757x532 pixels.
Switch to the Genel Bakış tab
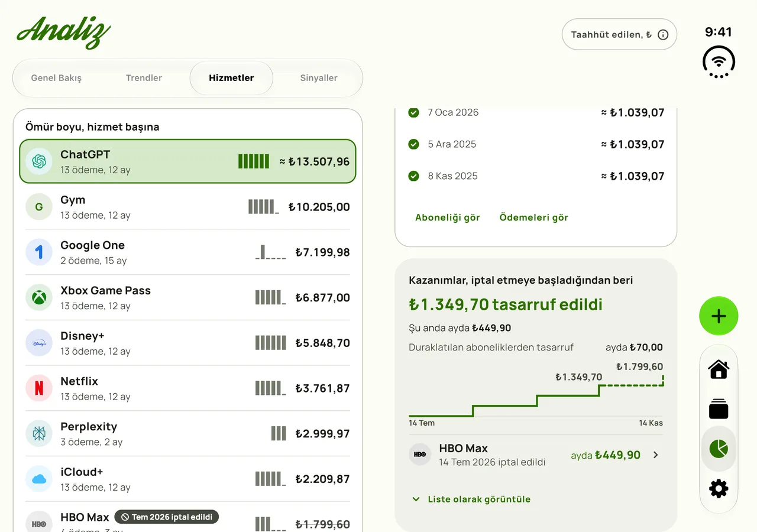pyautogui.click(x=56, y=78)
